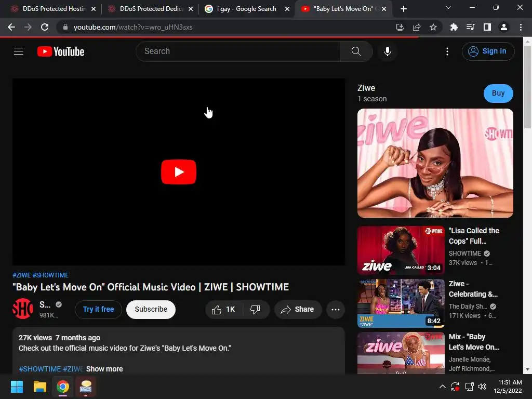Viewport: 532px width, 399px height.
Task: Click scrollbar down arrow
Action: 527,369
